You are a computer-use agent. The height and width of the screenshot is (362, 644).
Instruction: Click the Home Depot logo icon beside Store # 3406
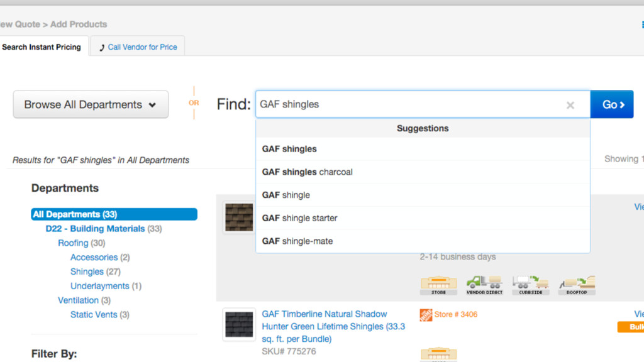pyautogui.click(x=426, y=315)
